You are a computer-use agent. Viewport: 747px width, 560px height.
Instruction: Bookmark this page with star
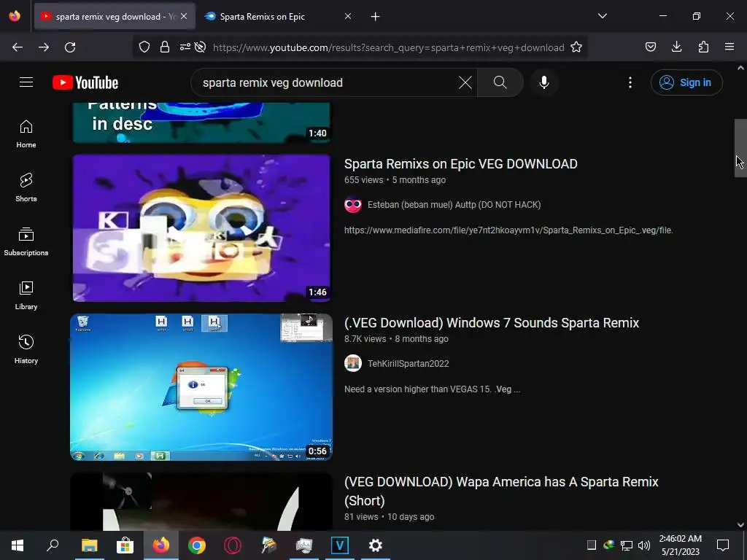point(576,47)
